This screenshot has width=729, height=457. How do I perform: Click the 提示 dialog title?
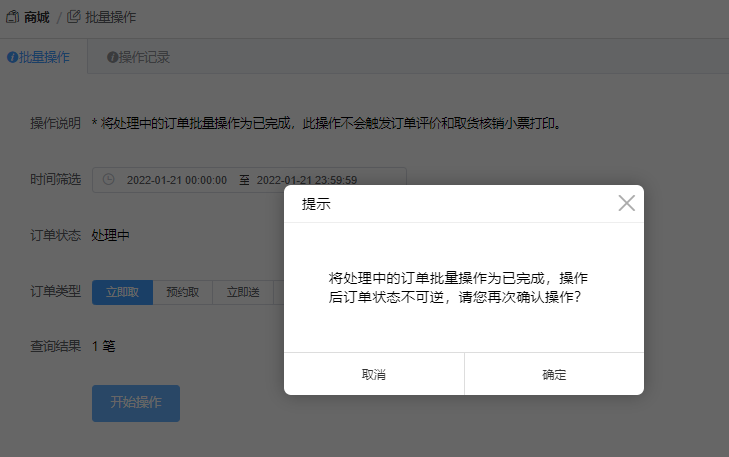click(x=316, y=204)
